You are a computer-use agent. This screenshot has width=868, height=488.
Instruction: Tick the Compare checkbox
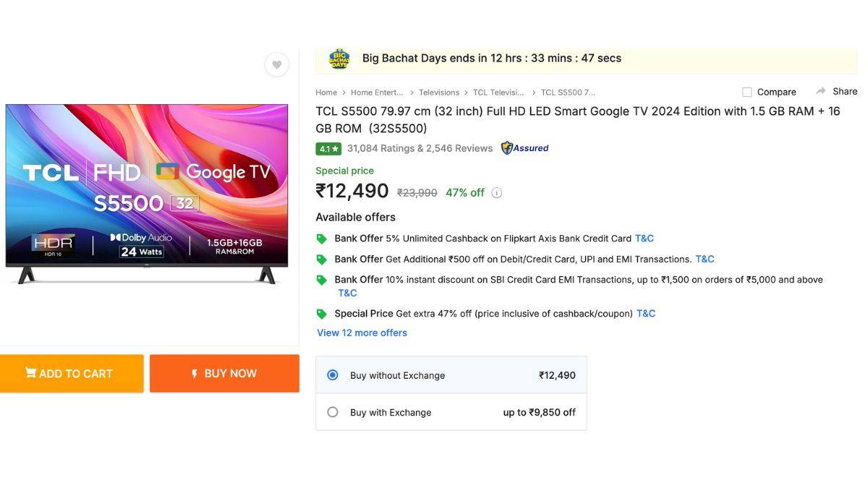coord(747,92)
